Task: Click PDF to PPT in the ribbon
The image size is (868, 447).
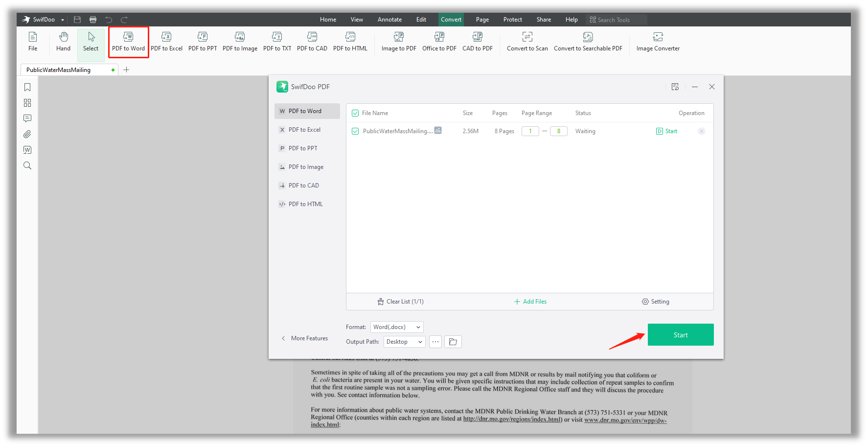Action: [x=203, y=42]
